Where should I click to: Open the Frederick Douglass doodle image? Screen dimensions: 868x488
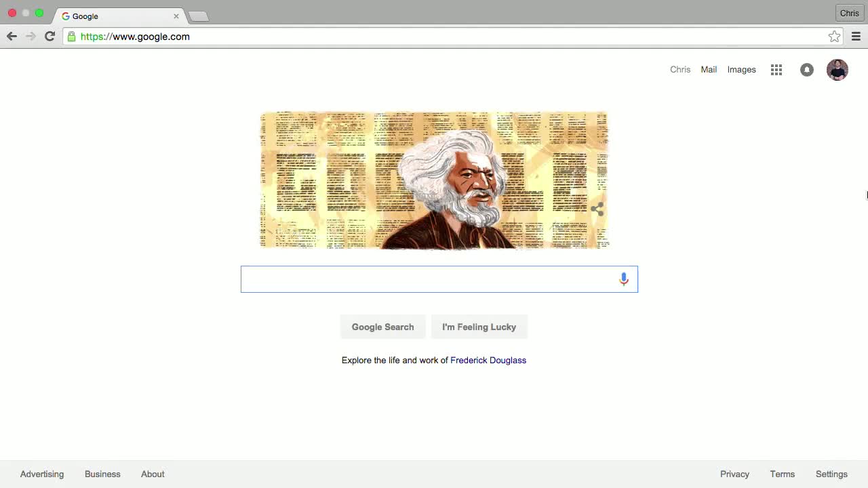tap(435, 180)
